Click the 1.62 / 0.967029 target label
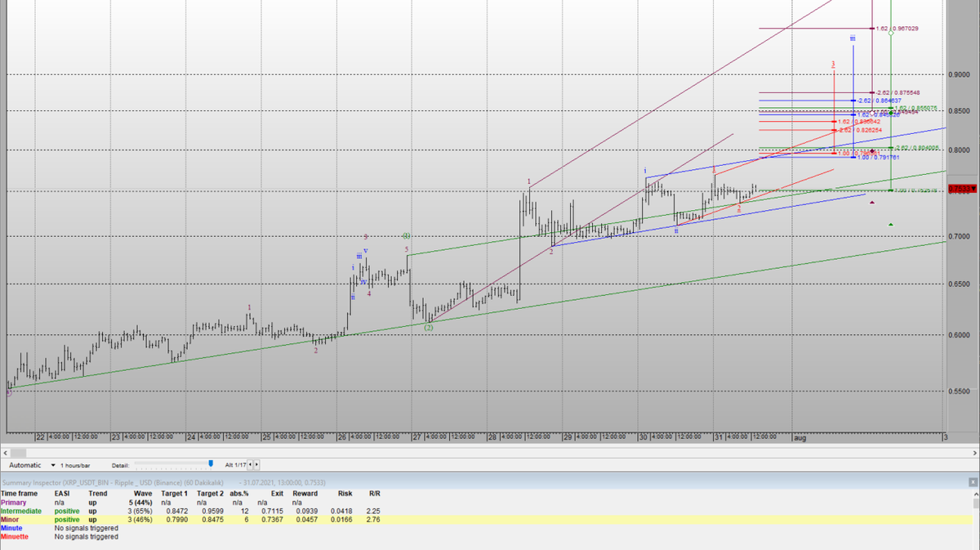Screen dimensions: 980x550 (897, 29)
